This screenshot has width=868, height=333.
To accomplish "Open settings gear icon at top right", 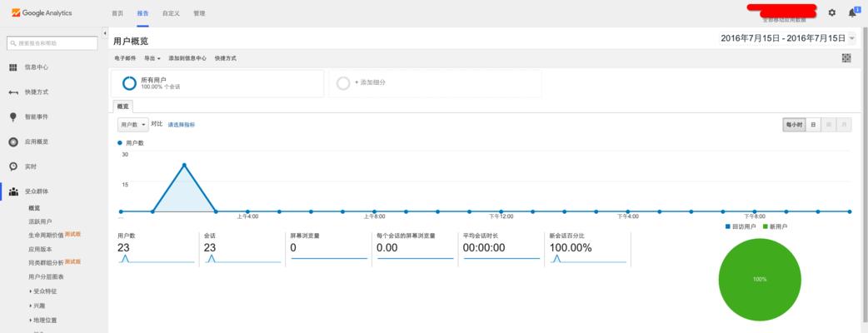I will [x=832, y=12].
